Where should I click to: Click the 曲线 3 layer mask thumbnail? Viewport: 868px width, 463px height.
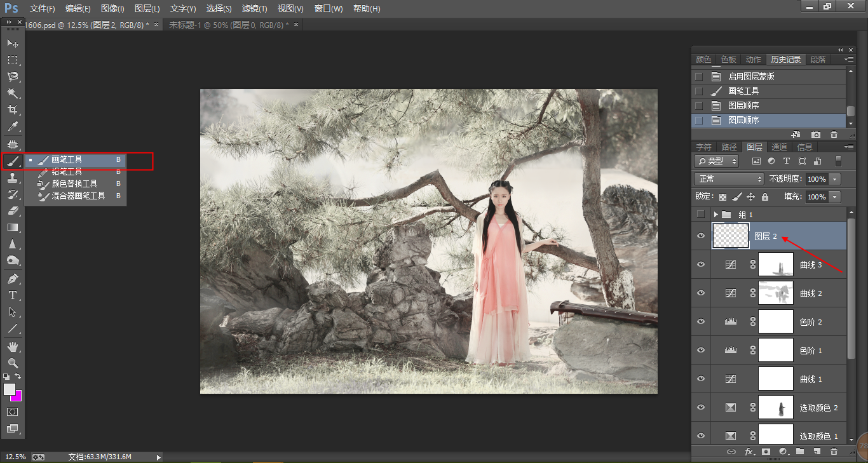coord(776,265)
